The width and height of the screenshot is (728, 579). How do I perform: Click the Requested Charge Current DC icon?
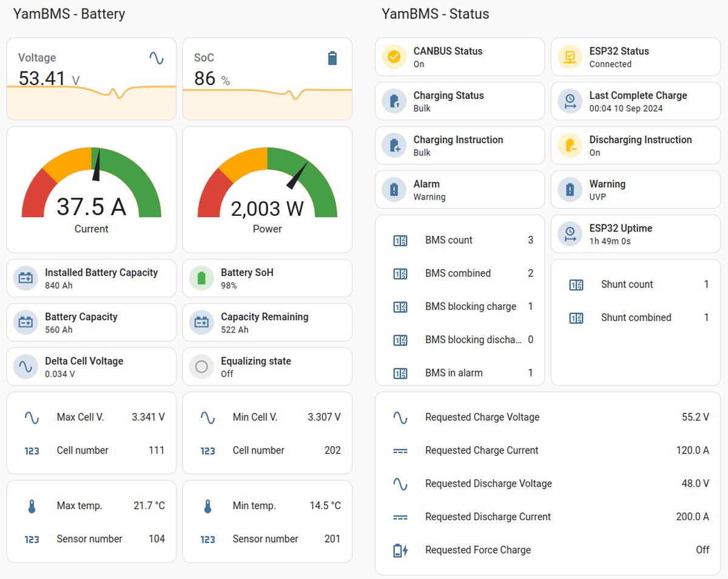tap(400, 451)
